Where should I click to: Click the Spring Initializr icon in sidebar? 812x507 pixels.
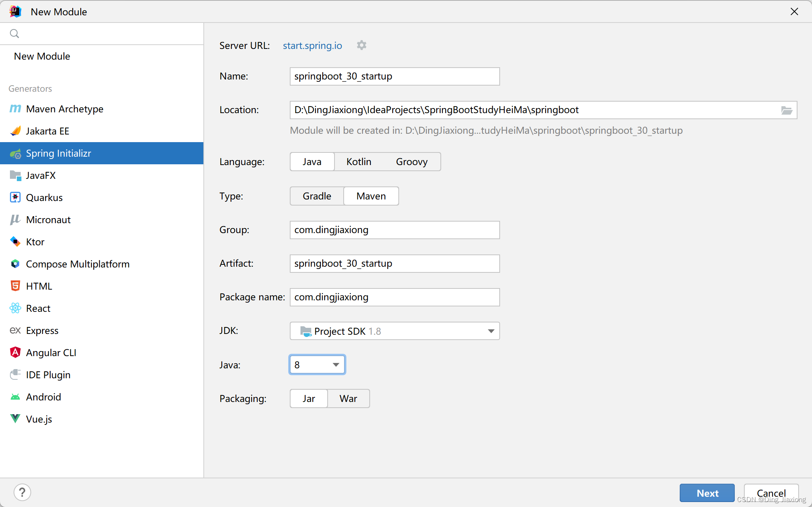pos(15,153)
